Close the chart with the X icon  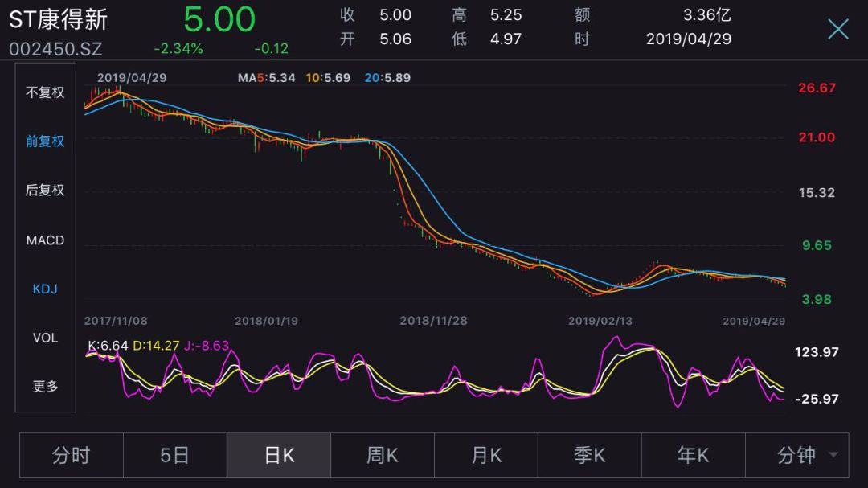(x=838, y=29)
